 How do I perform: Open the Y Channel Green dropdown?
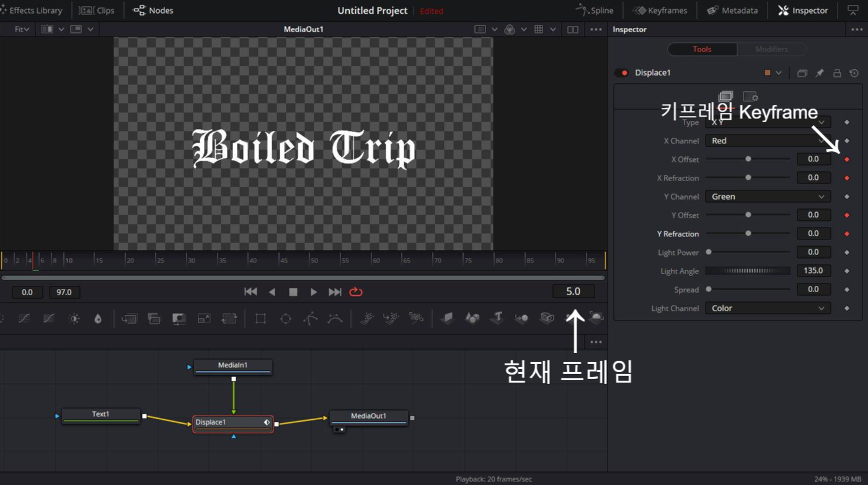point(768,197)
